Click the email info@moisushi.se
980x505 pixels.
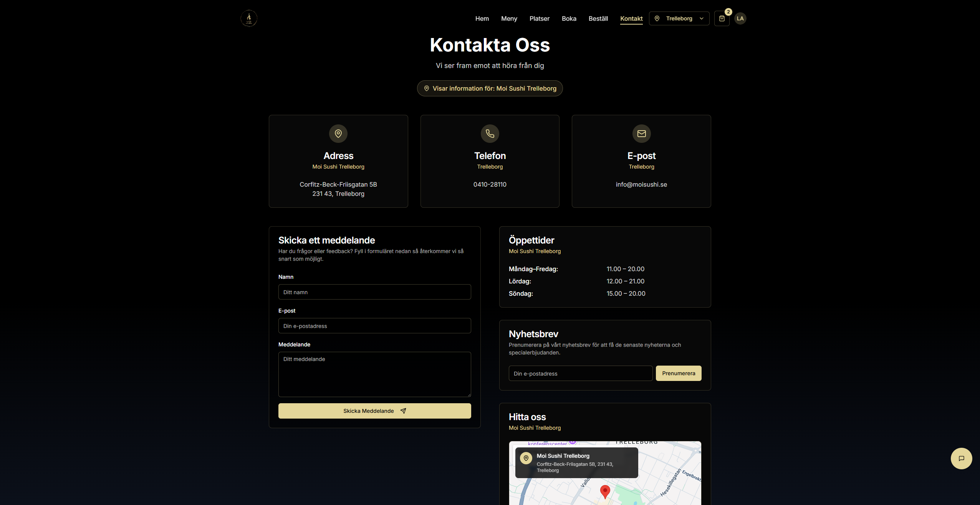pos(641,185)
